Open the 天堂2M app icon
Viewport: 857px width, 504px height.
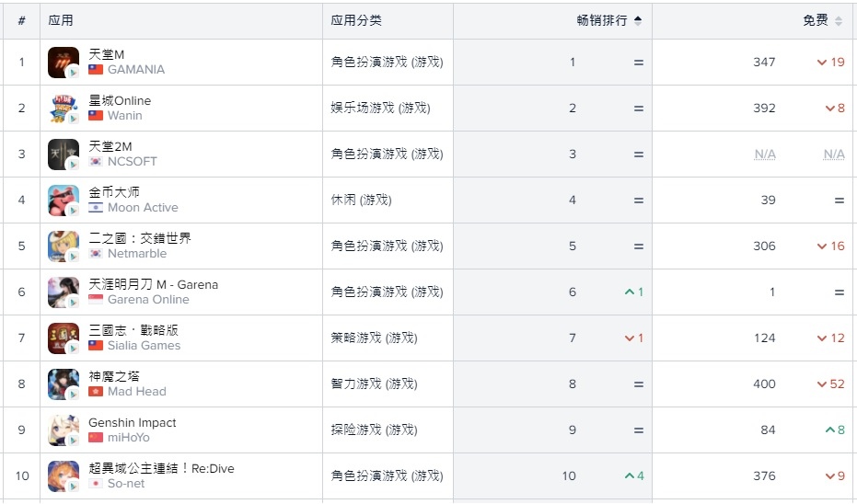click(64, 154)
